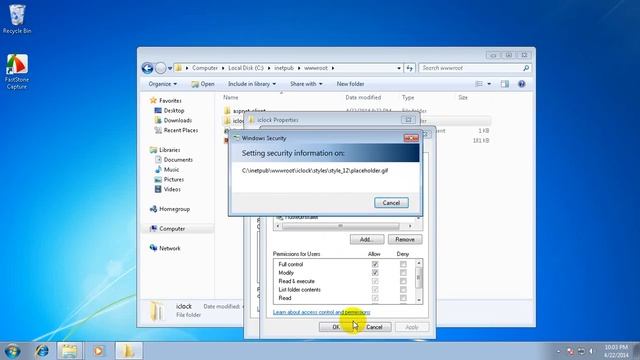Toggle Allow for Read permission
The height and width of the screenshot is (360, 640).
point(375,298)
